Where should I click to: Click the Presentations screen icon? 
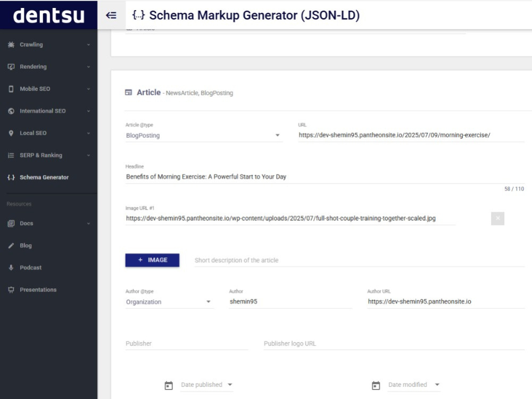click(11, 290)
